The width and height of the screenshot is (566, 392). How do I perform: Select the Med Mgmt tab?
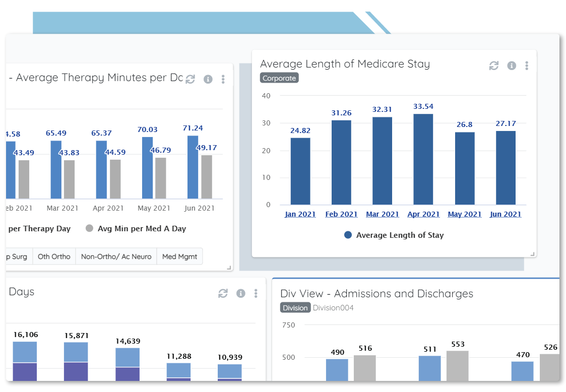coord(180,256)
